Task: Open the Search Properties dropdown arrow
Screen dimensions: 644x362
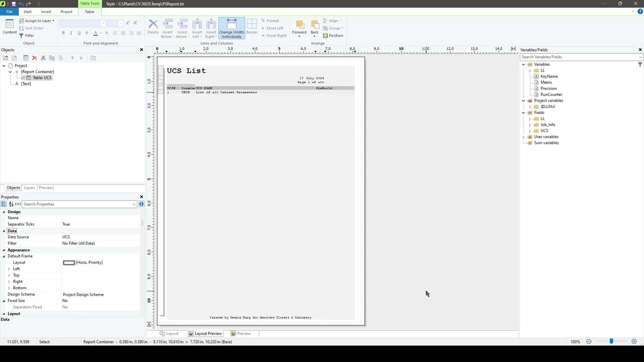Action: pyautogui.click(x=134, y=204)
